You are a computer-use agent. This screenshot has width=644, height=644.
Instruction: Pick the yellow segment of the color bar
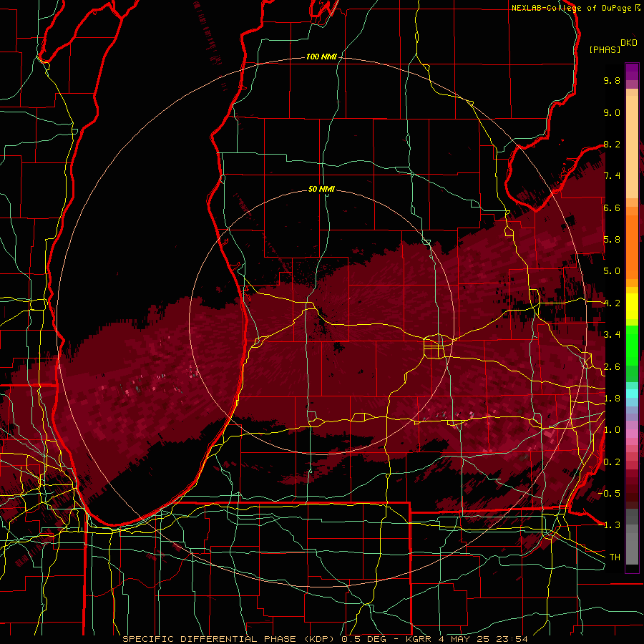pos(632,306)
